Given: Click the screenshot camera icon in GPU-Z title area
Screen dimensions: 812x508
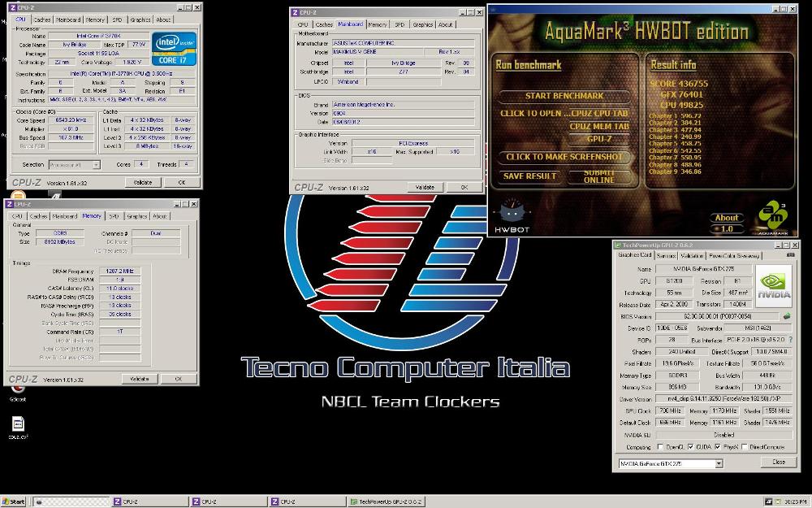Looking at the screenshot, I should tap(790, 255).
